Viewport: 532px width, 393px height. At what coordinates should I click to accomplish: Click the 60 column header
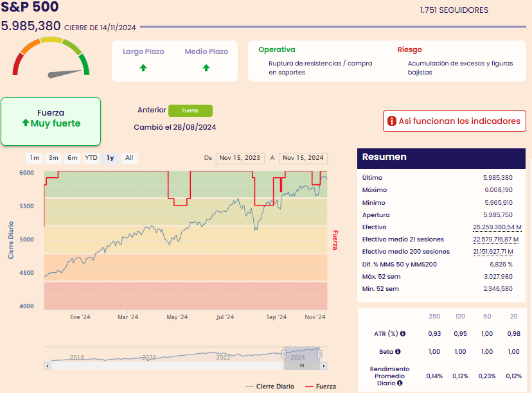tap(487, 317)
